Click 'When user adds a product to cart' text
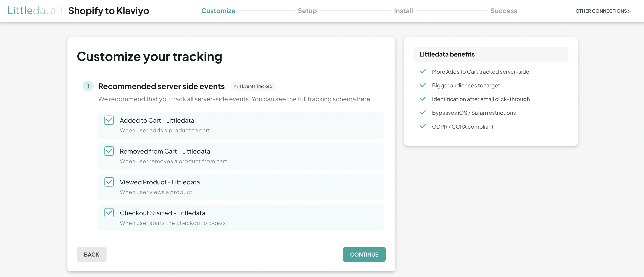Screen dimensions: 644x277 pyautogui.click(x=165, y=130)
